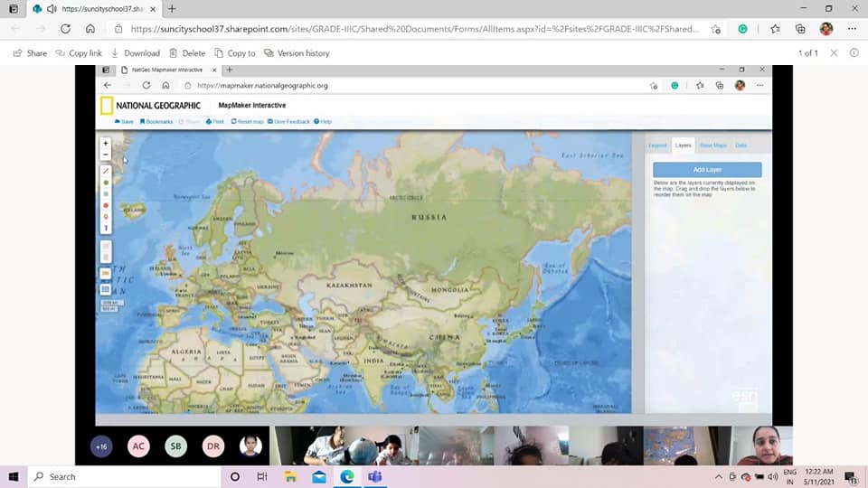868x488 pixels.
Task: Open File Explorer from the taskbar
Action: click(x=290, y=476)
